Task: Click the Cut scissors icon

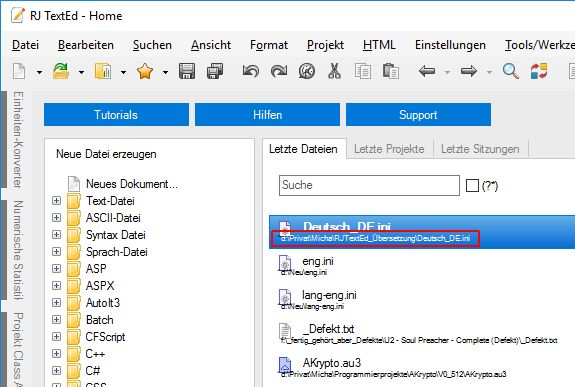Action: point(334,71)
